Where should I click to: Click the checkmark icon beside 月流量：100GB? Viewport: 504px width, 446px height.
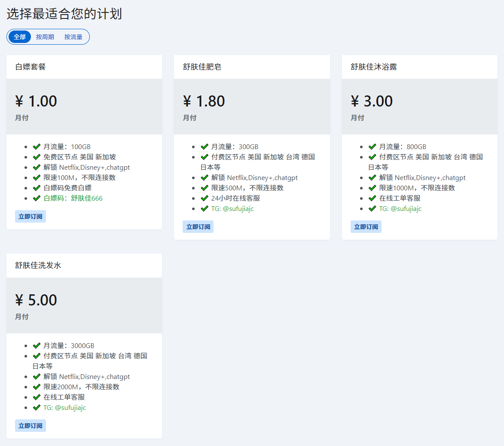37,147
